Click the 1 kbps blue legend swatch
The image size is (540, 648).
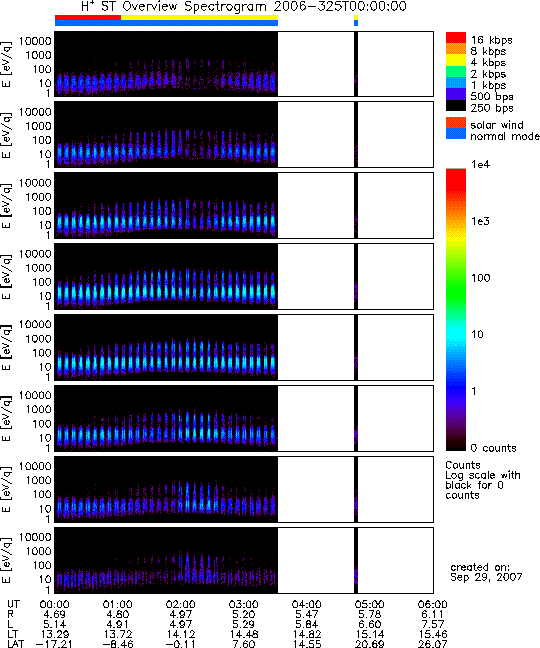point(456,83)
